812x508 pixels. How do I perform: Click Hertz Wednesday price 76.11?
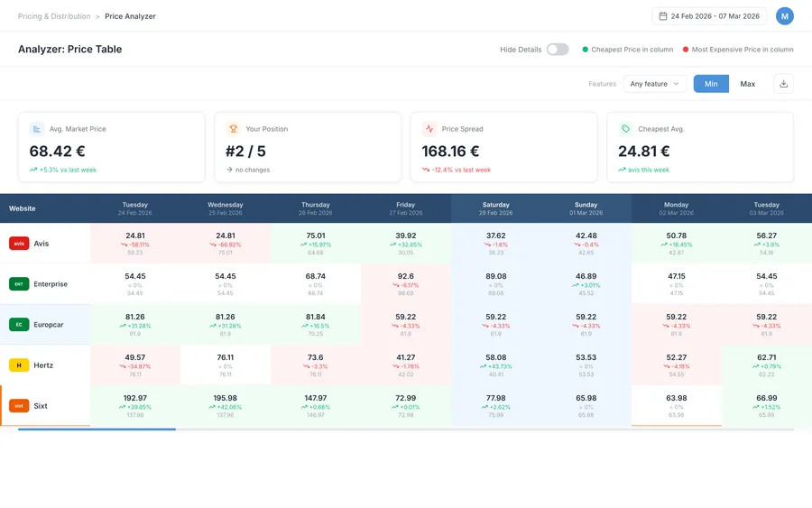(226, 357)
